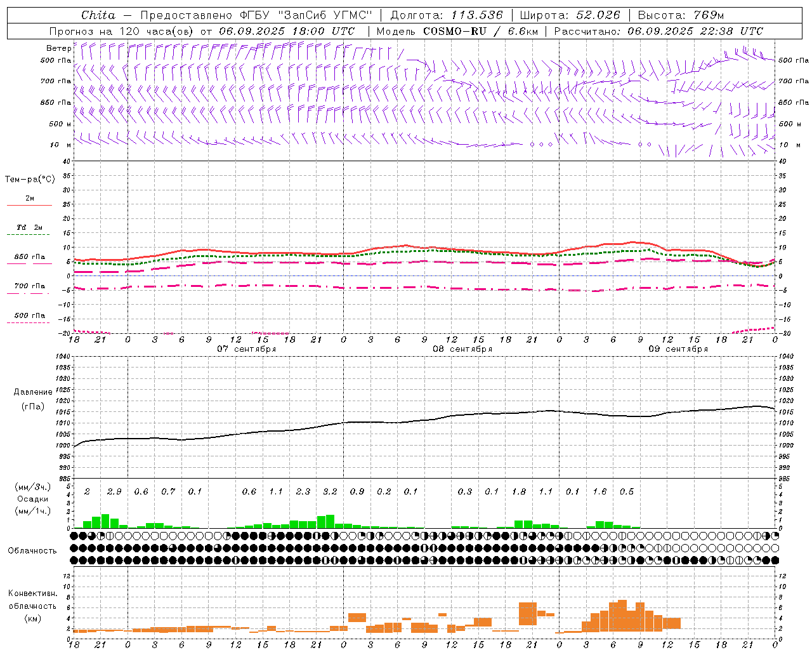Click the precipitation value "1.8"
812x650 pixels.
click(x=519, y=492)
